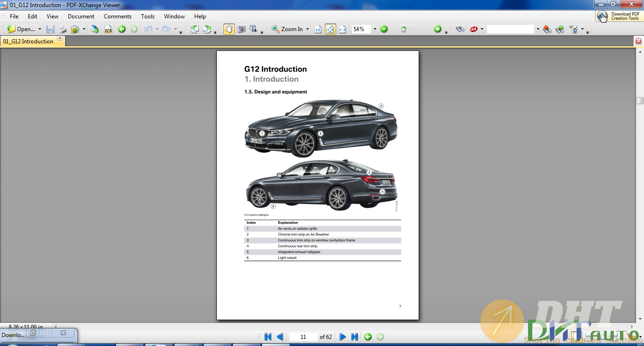Open the Document menu
This screenshot has width=644, height=346.
pos(81,16)
